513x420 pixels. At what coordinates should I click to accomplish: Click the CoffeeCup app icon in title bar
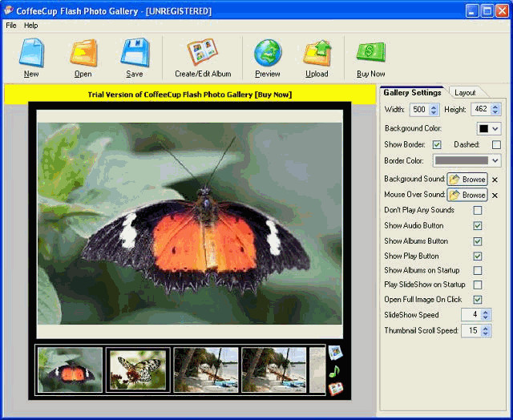pos(9,10)
